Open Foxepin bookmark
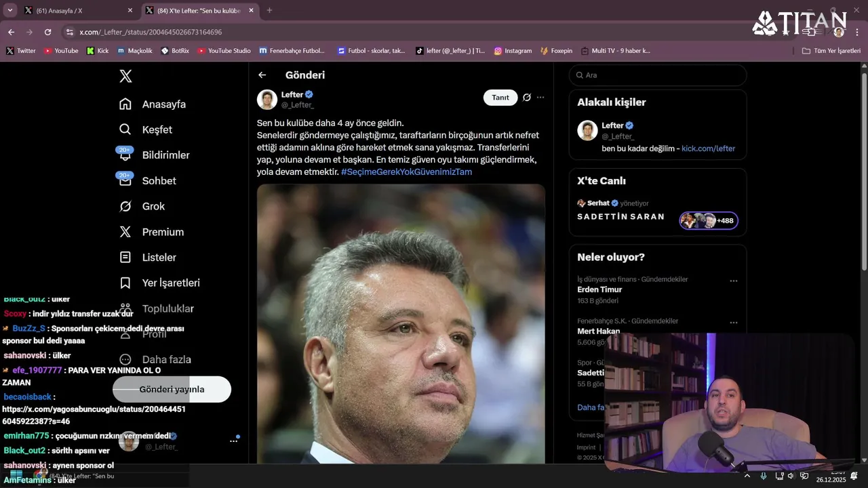Viewport: 868px width, 488px height. tap(556, 51)
